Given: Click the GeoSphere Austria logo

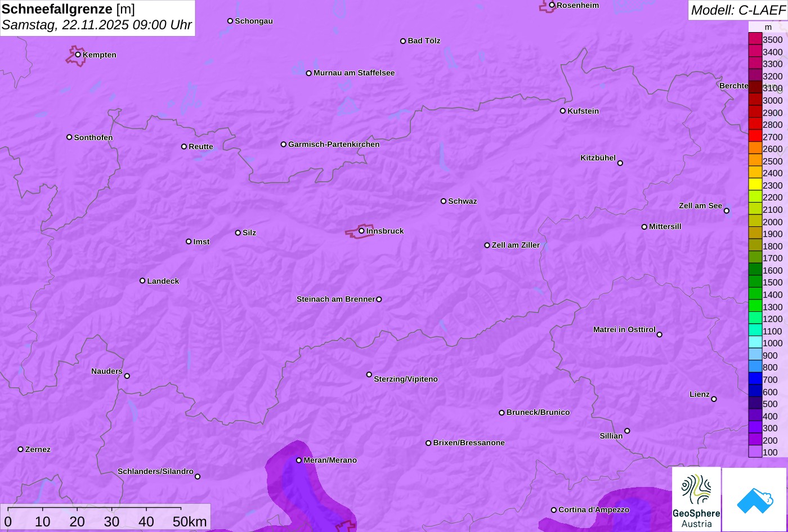Looking at the screenshot, I should 696,499.
